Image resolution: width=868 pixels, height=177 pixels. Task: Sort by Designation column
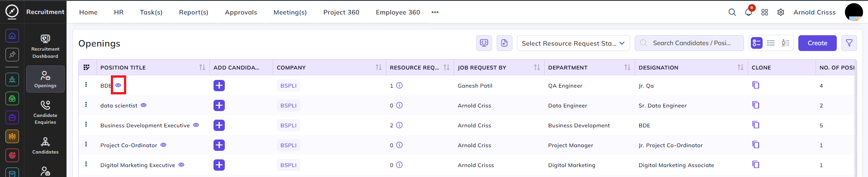[x=740, y=67]
